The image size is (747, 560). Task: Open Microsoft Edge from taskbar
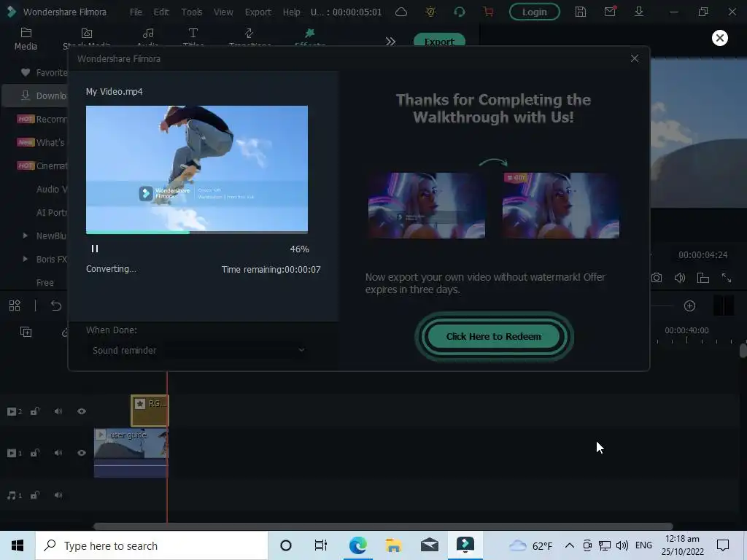[x=357, y=545]
